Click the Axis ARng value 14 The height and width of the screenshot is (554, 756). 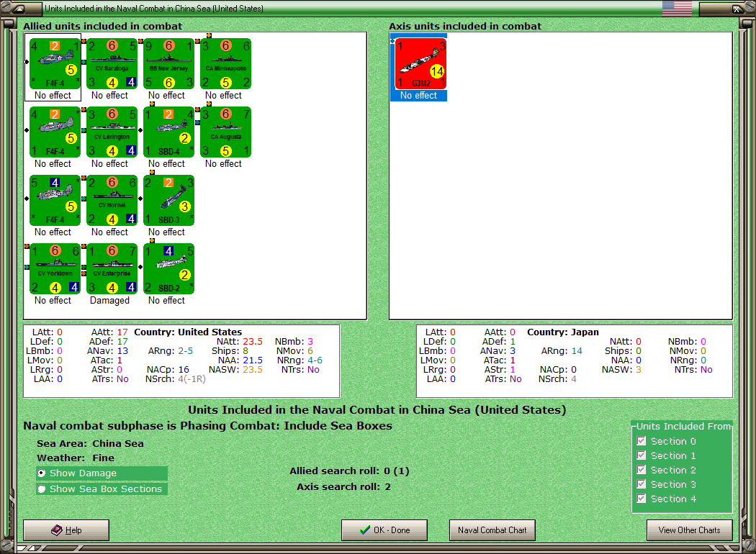coord(577,350)
